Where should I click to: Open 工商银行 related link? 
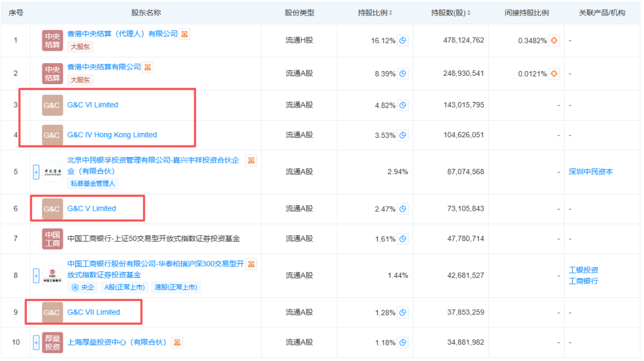(x=583, y=281)
